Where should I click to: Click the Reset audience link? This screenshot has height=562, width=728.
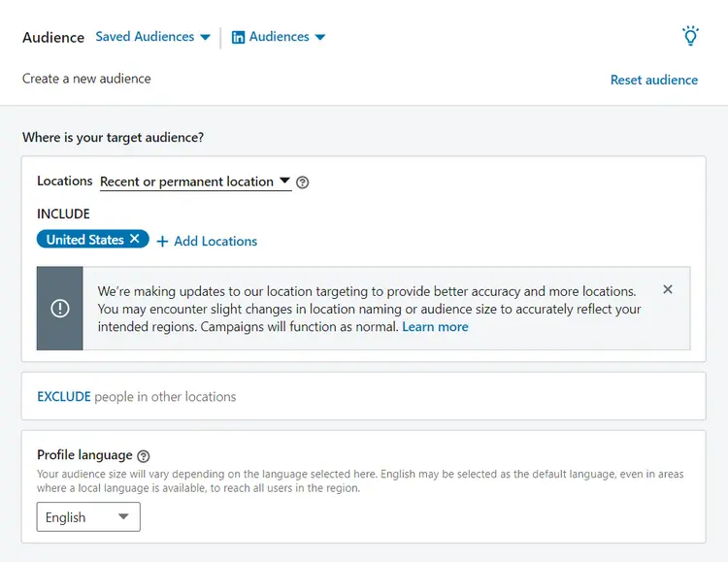pyautogui.click(x=653, y=80)
